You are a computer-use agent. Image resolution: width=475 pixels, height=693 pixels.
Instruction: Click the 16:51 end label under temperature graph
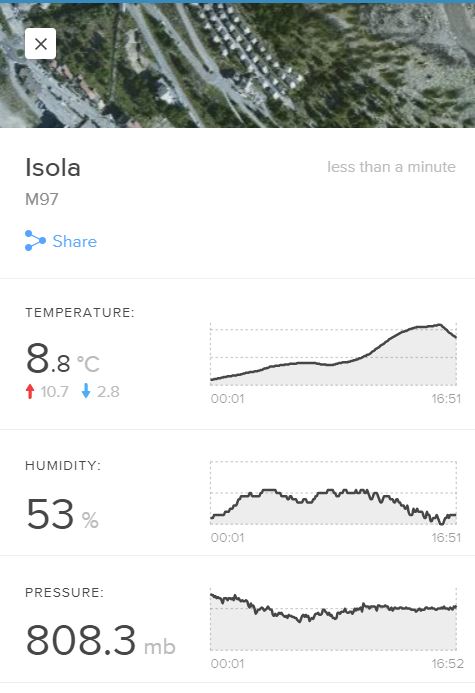446,399
